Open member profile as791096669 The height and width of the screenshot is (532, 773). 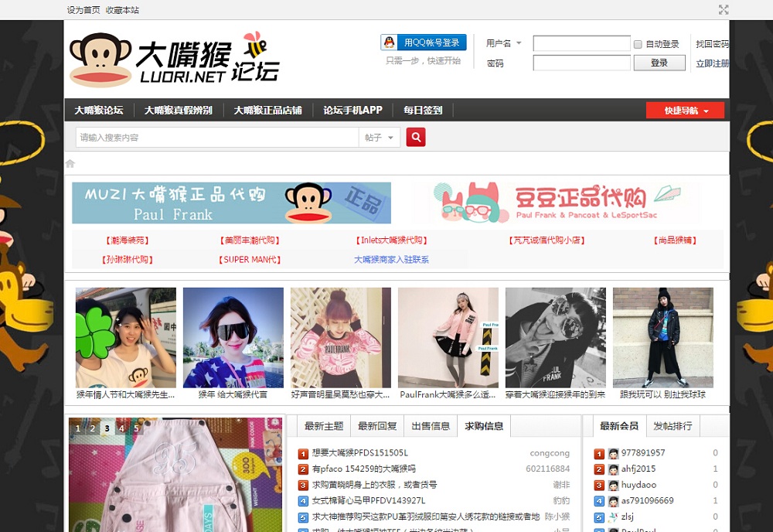647,500
